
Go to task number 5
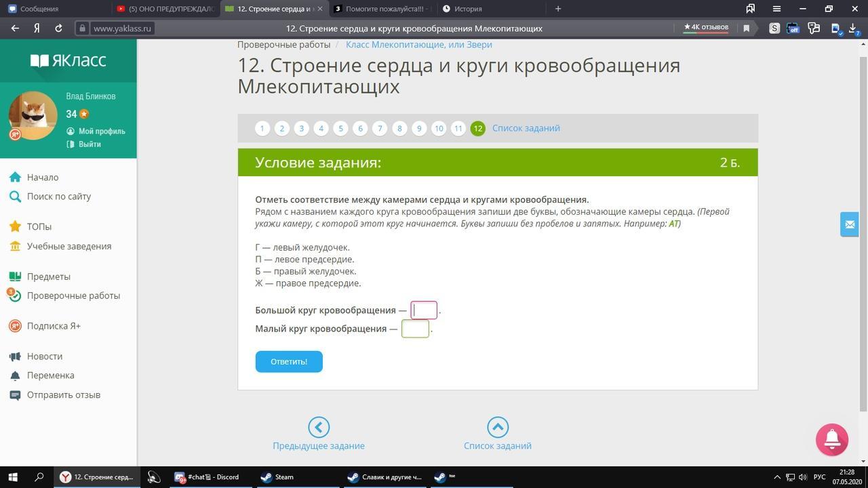pos(341,128)
